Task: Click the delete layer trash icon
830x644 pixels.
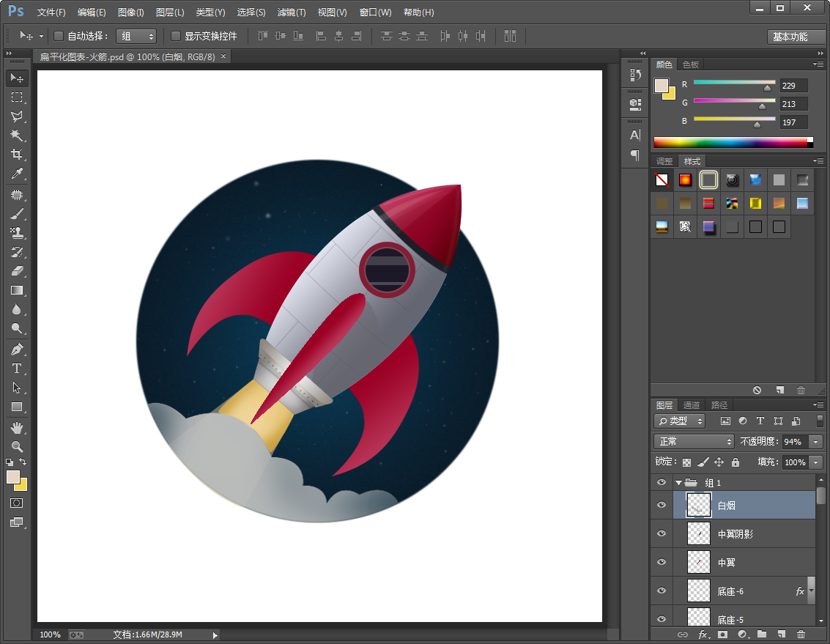Action: 801,634
